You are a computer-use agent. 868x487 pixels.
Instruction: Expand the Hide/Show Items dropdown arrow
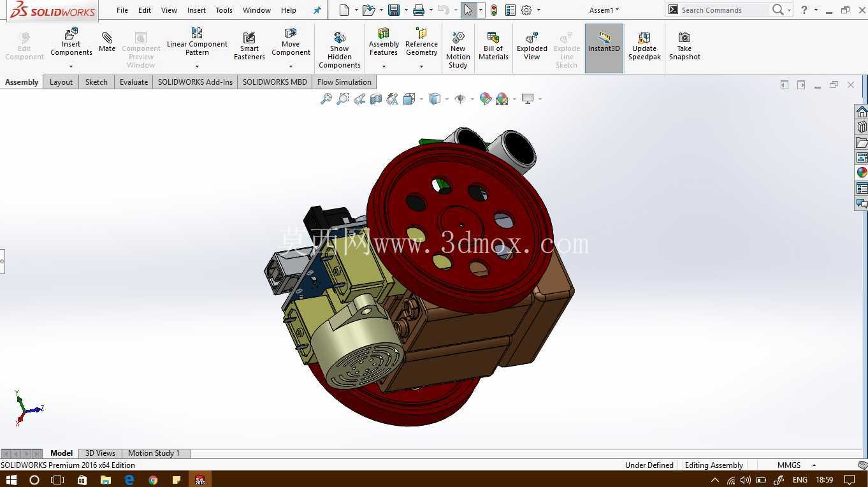(x=472, y=99)
